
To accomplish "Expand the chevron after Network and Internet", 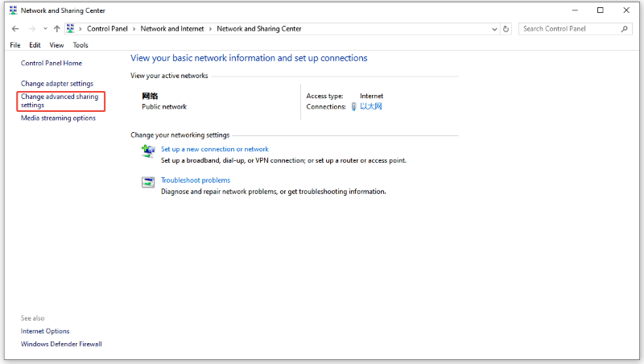I will coord(210,29).
